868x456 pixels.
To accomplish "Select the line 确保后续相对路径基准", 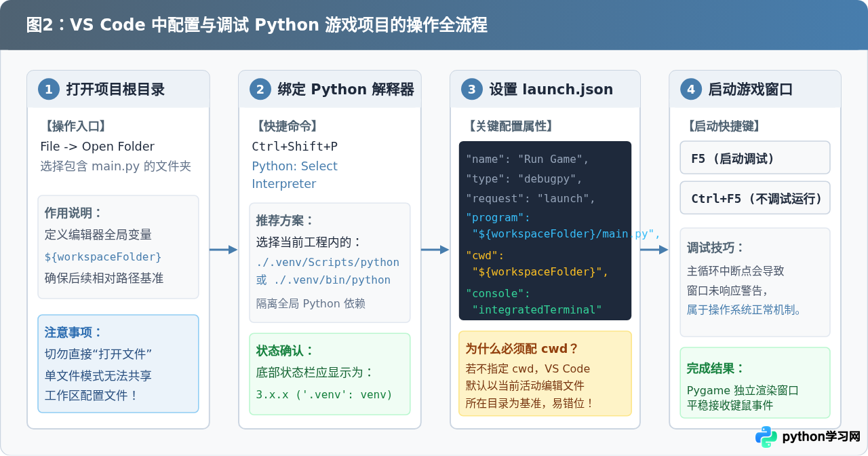I will coord(104,278).
